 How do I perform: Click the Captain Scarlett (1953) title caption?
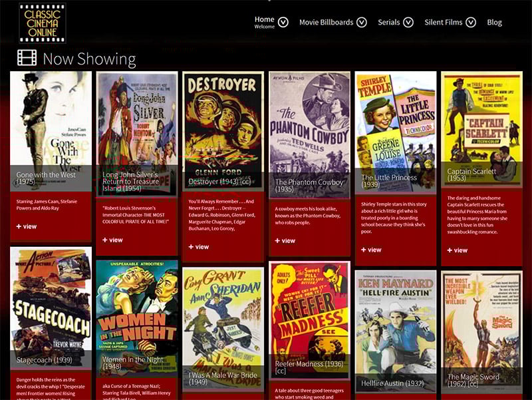(471, 174)
